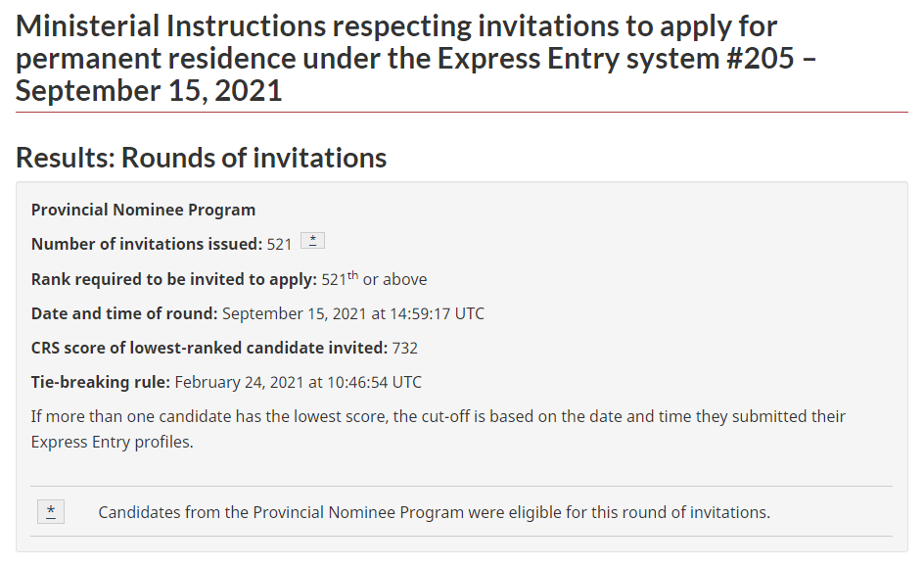Click the invitations issued value 521

pyautogui.click(x=279, y=245)
